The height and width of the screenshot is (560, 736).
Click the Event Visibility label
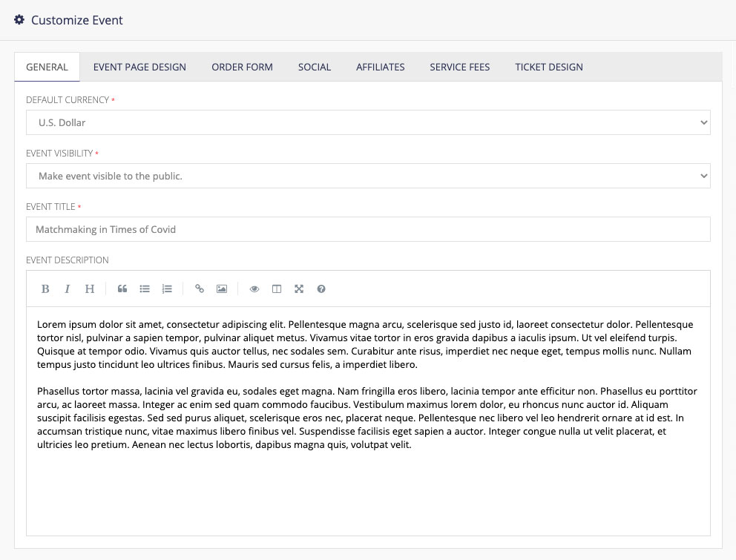coord(59,154)
